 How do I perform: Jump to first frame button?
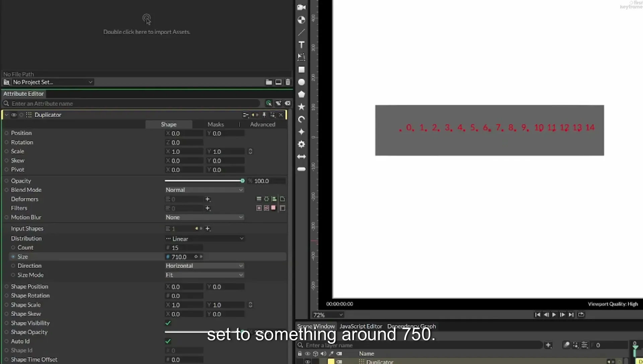point(538,314)
